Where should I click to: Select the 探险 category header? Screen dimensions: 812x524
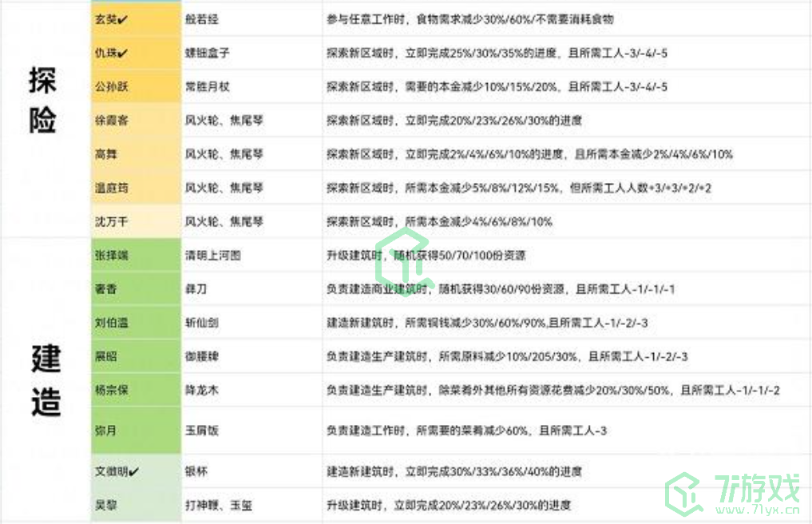[x=46, y=101]
